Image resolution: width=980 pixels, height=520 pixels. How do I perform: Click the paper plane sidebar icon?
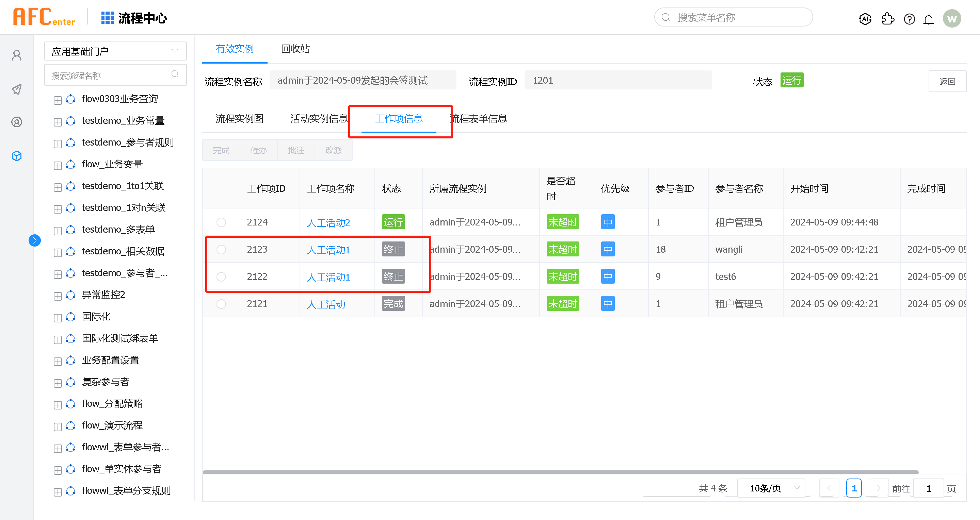(x=17, y=89)
